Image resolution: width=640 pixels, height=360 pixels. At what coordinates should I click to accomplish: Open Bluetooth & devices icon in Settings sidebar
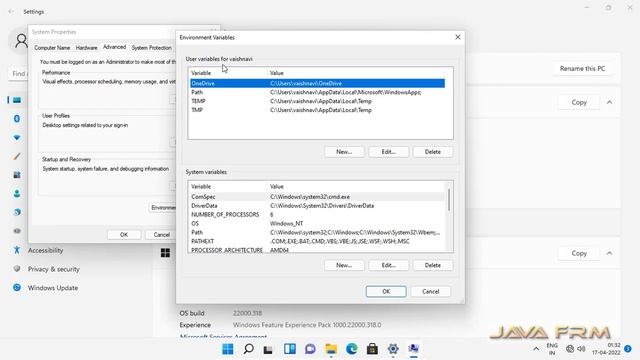click(17, 119)
